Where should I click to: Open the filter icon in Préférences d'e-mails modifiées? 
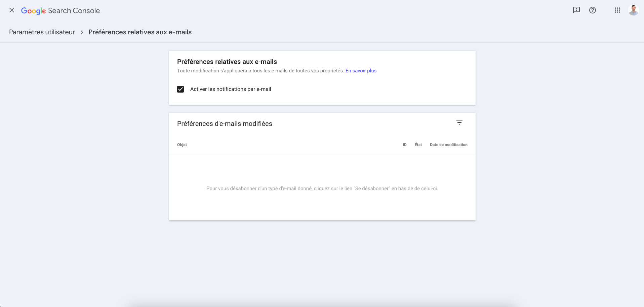coord(459,122)
